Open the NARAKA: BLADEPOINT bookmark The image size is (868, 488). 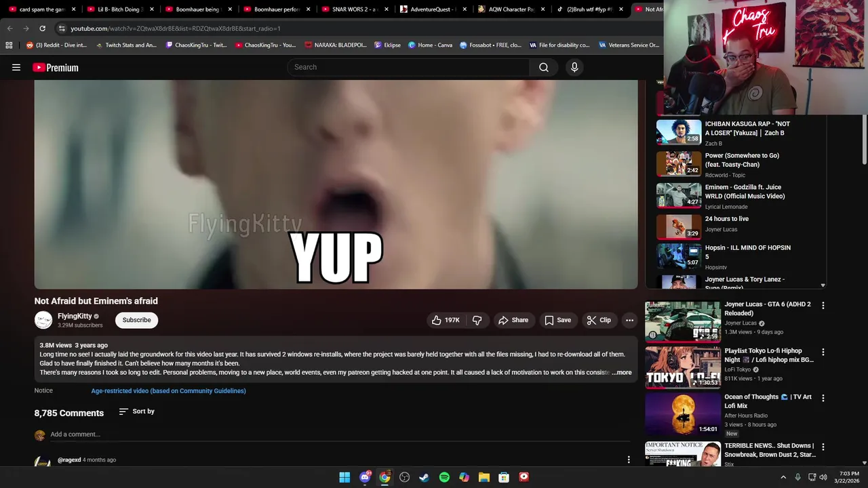(336, 45)
